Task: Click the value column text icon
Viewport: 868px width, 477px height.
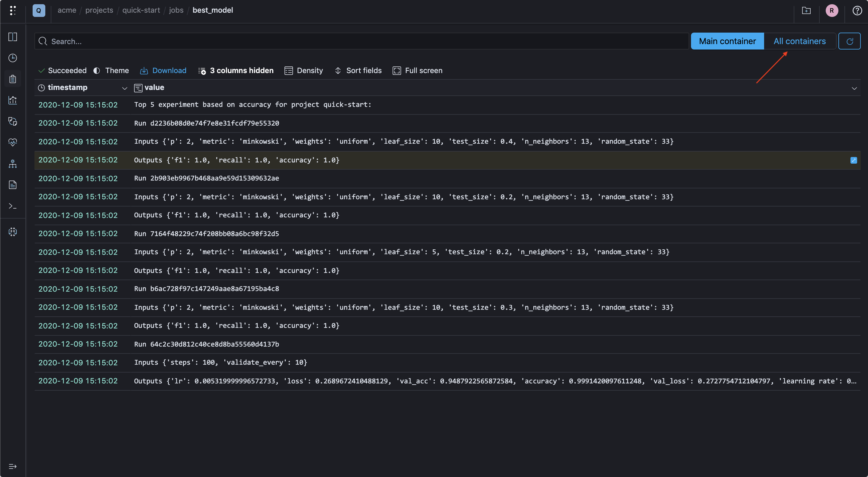Action: (x=138, y=88)
